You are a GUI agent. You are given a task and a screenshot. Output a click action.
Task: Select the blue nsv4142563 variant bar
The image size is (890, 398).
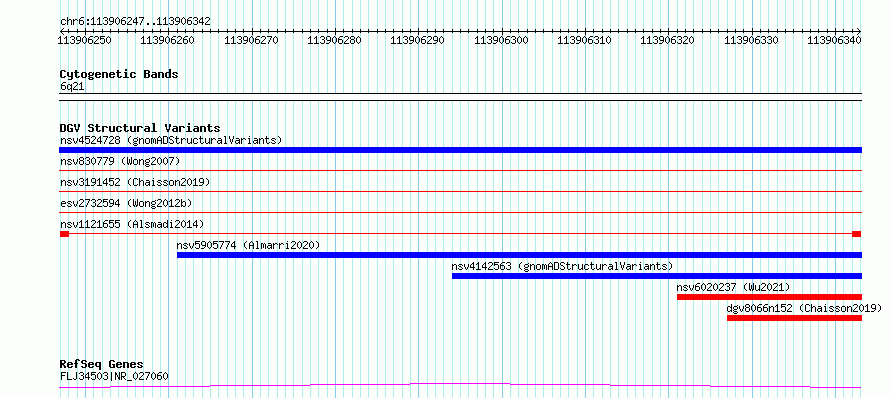(657, 276)
